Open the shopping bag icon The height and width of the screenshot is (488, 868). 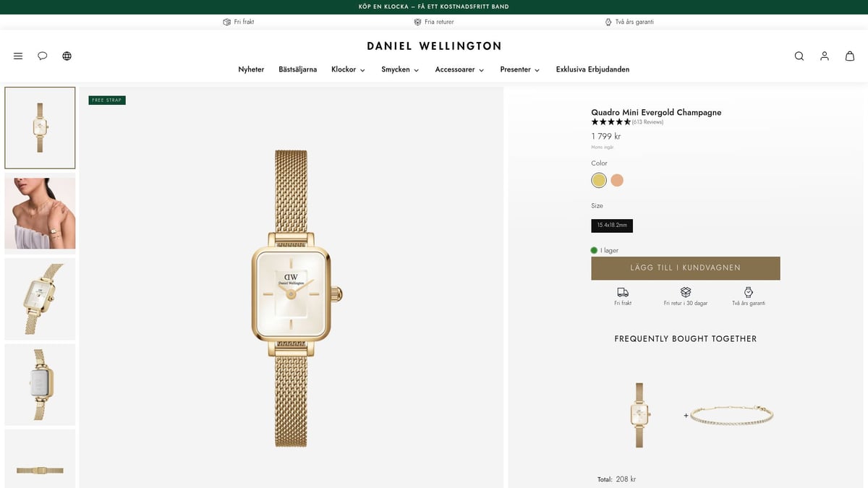coord(850,56)
